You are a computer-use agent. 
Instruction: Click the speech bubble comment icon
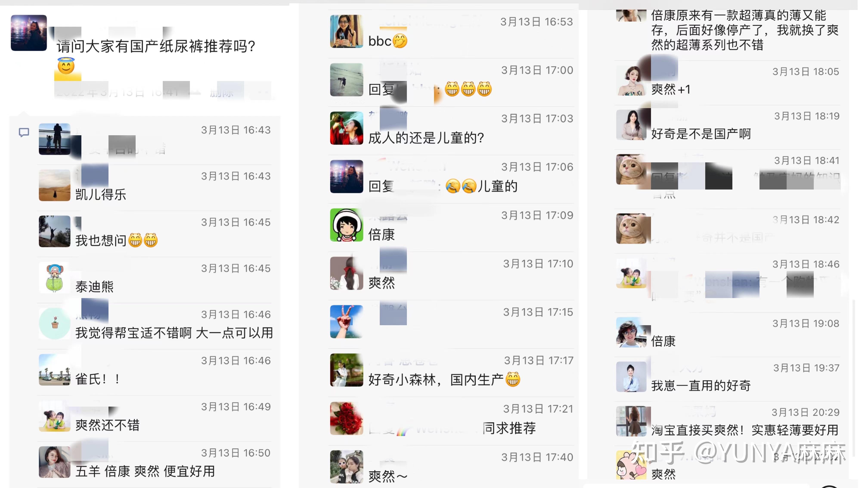(x=24, y=132)
